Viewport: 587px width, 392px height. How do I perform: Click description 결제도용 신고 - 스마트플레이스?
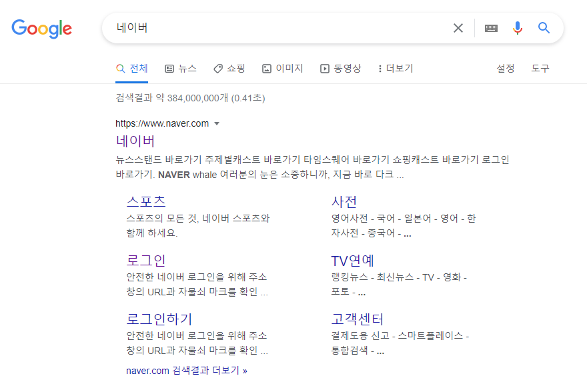click(x=400, y=343)
